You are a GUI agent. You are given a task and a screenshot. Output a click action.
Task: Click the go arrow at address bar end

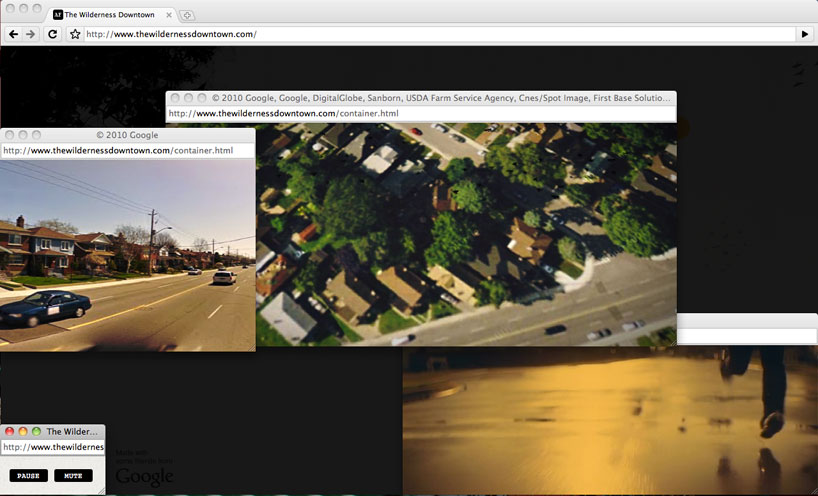pyautogui.click(x=805, y=34)
